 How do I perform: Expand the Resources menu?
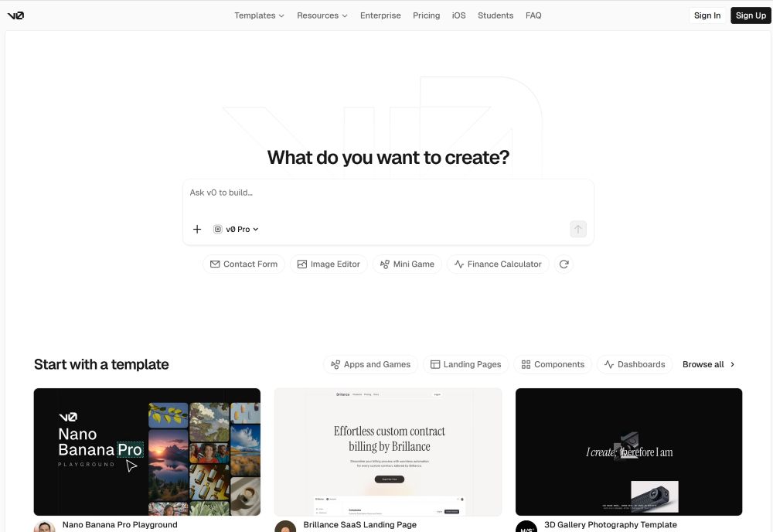[x=322, y=15]
